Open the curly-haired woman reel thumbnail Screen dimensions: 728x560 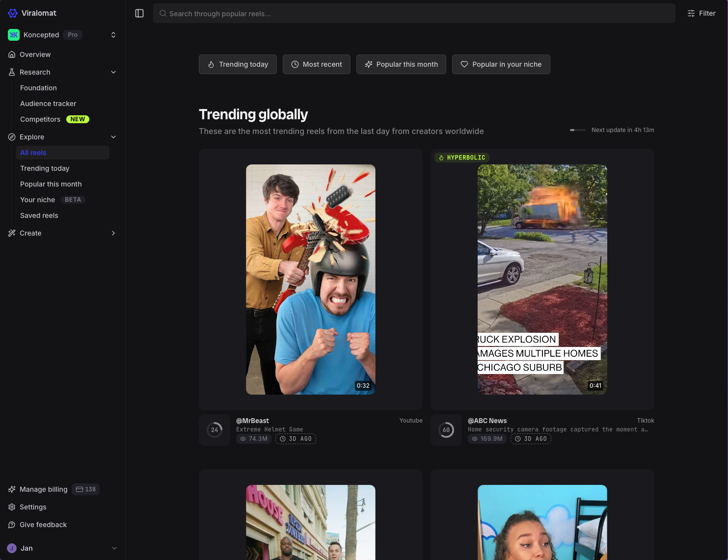point(542,522)
